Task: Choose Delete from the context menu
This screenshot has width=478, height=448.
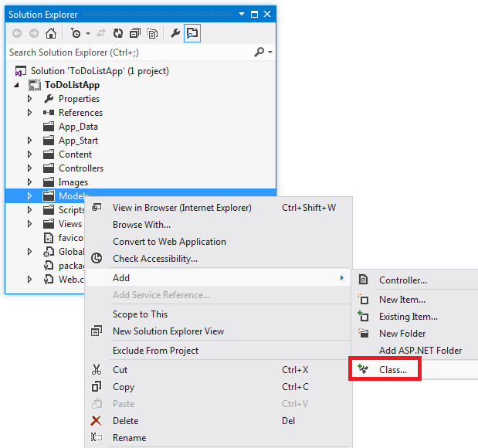Action: click(219, 421)
